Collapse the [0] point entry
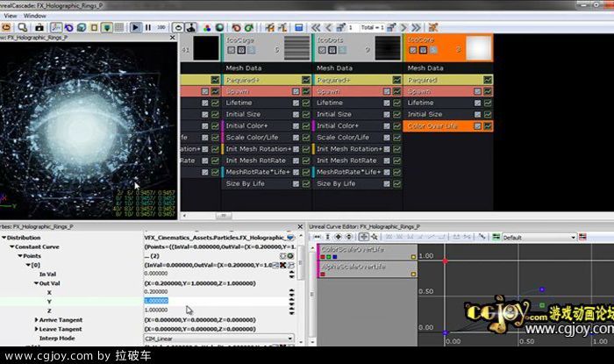614x364 pixels. 28,265
